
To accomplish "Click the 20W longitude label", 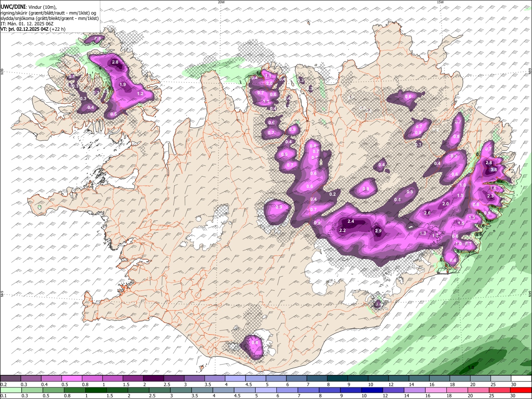I will pos(221,2).
